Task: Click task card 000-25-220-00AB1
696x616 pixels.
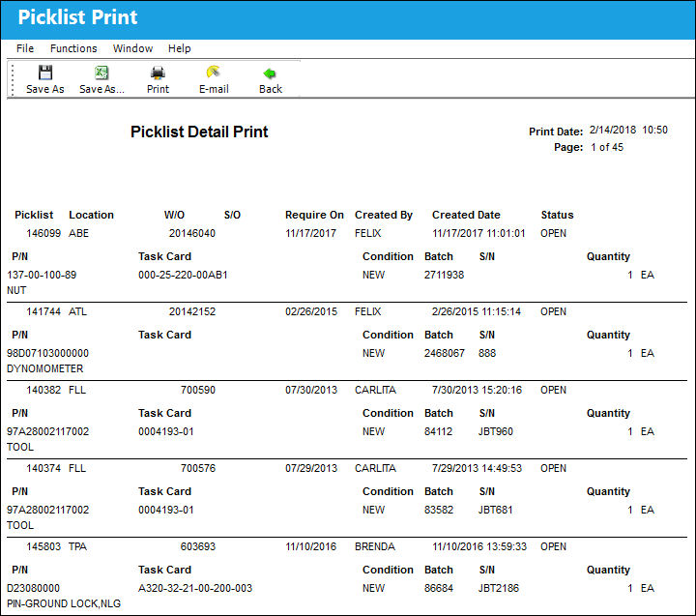Action: coord(183,275)
